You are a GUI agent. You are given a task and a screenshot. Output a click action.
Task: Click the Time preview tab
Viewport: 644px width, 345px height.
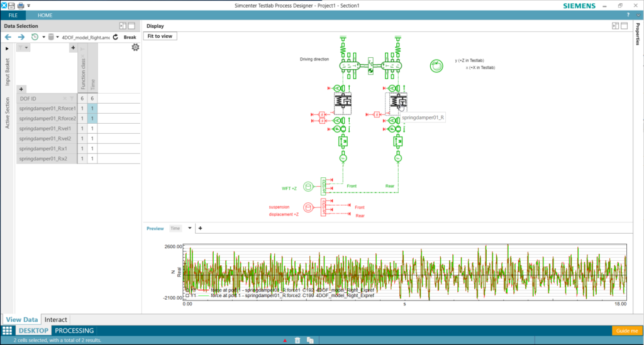click(175, 229)
